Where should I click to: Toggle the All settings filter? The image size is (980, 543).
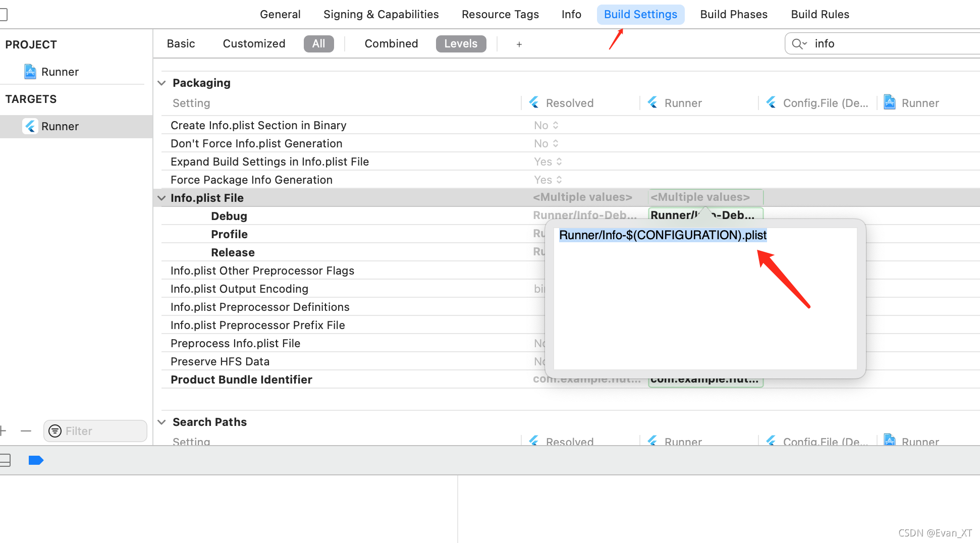318,43
